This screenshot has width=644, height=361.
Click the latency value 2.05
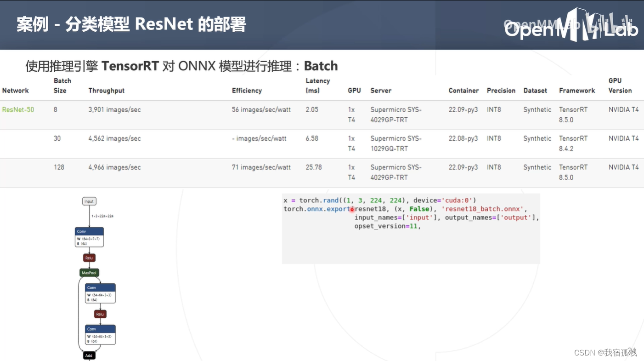click(x=312, y=110)
